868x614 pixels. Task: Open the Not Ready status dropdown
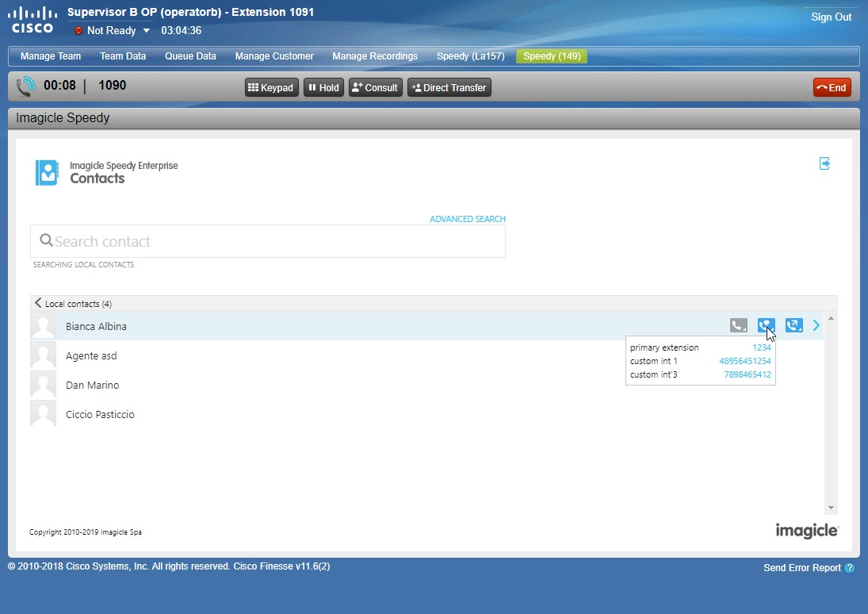click(x=146, y=31)
